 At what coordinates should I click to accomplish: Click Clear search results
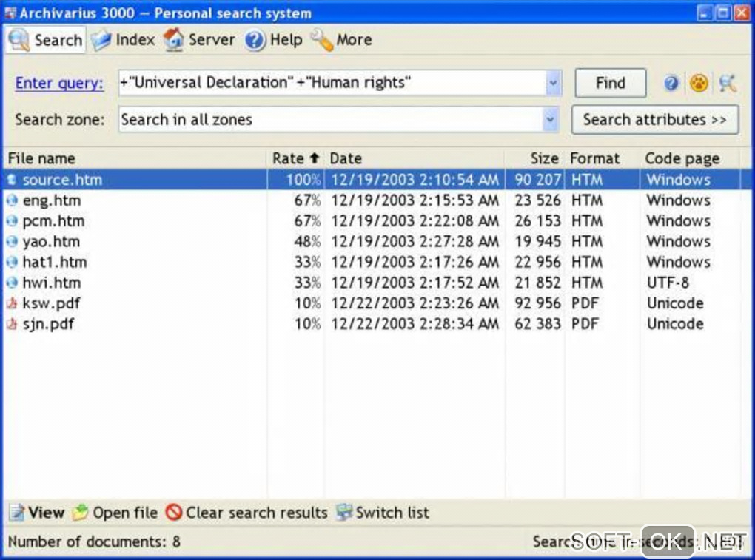(246, 513)
